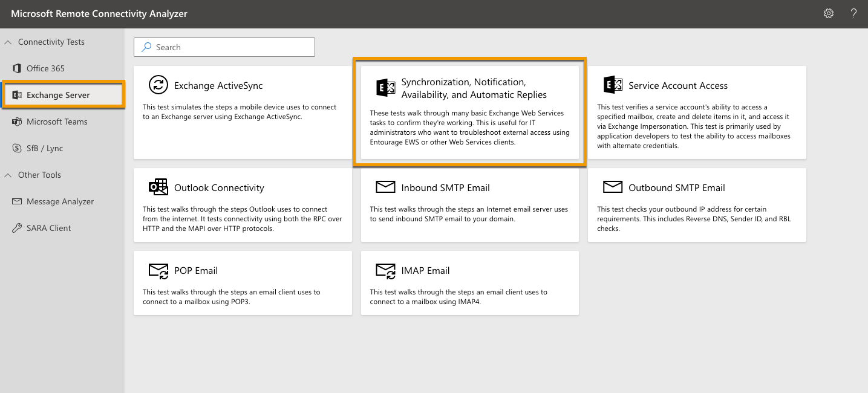This screenshot has width=868, height=393.
Task: Open the settings gear icon
Action: pyautogui.click(x=829, y=13)
